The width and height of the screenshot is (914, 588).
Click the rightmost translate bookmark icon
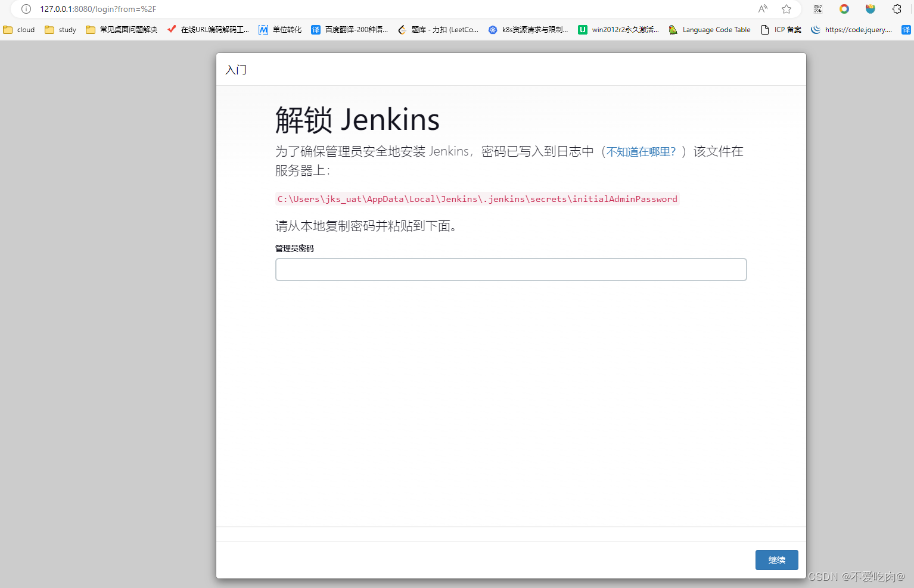point(906,30)
